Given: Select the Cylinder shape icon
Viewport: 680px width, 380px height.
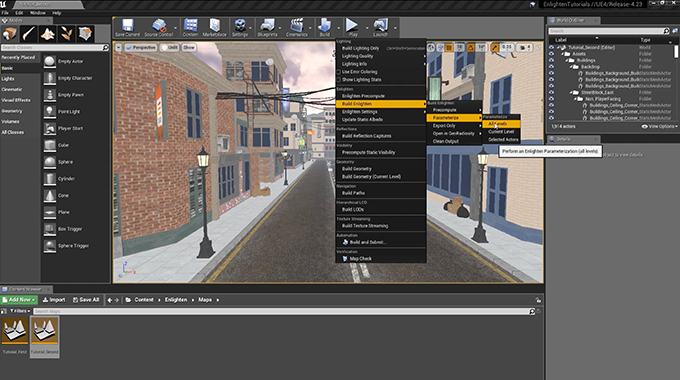Looking at the screenshot, I should tap(50, 179).
